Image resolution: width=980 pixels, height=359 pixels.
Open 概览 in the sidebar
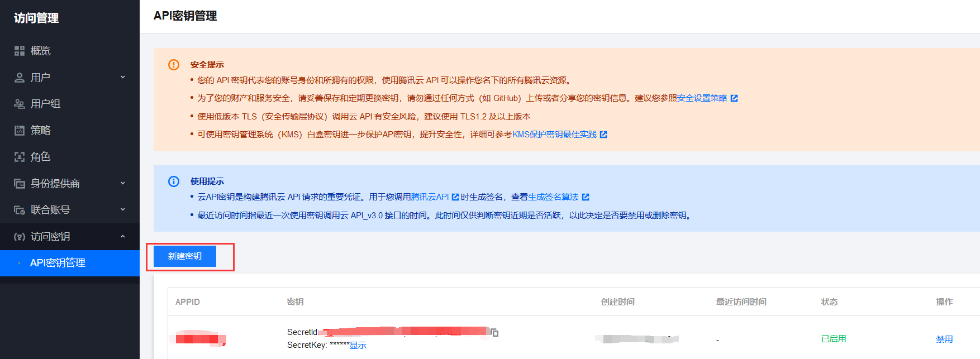[x=70, y=51]
